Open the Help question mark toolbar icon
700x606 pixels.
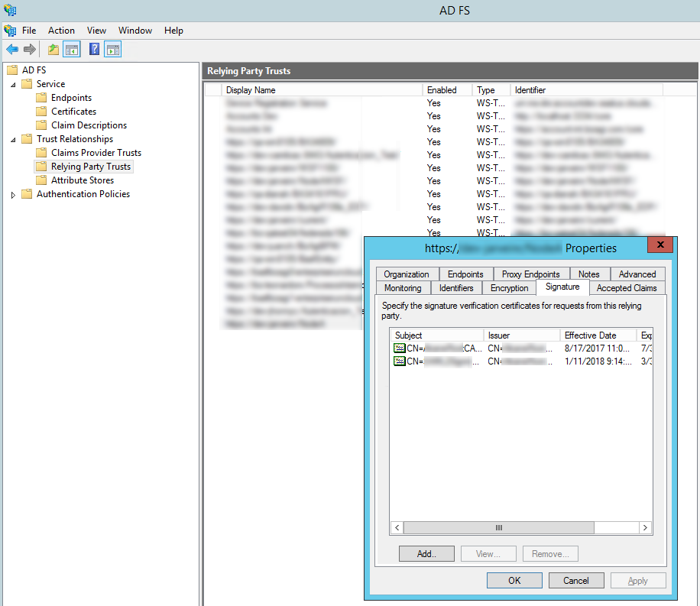pos(94,49)
